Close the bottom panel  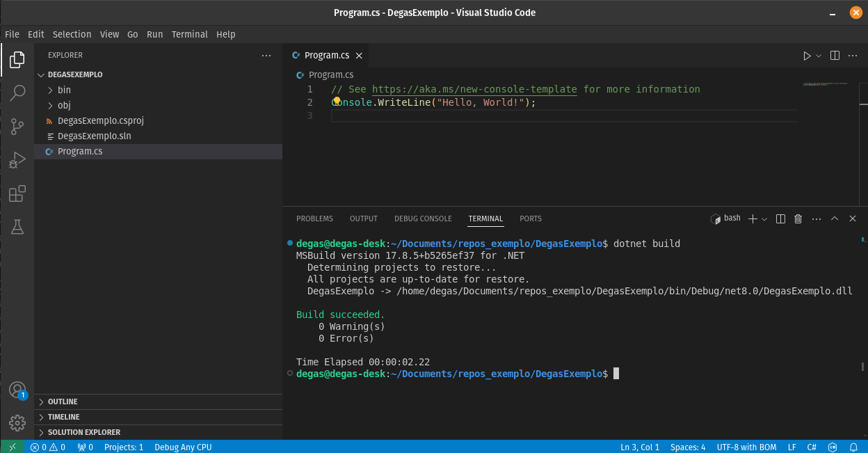pyautogui.click(x=853, y=218)
